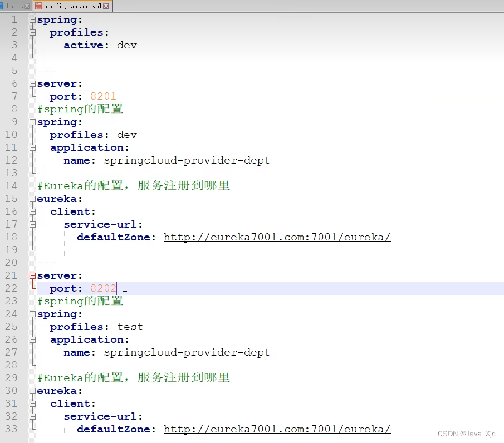
Task: Collapse the eureka block on line 30
Action: click(32, 391)
